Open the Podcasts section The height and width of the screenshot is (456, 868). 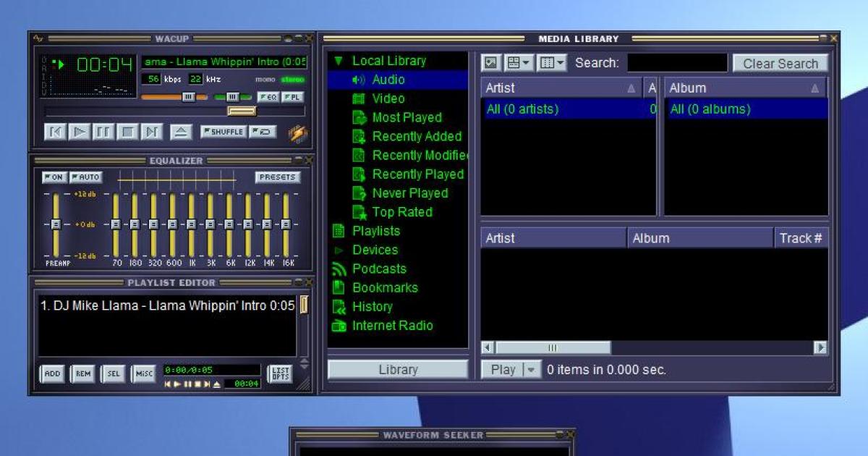378,269
